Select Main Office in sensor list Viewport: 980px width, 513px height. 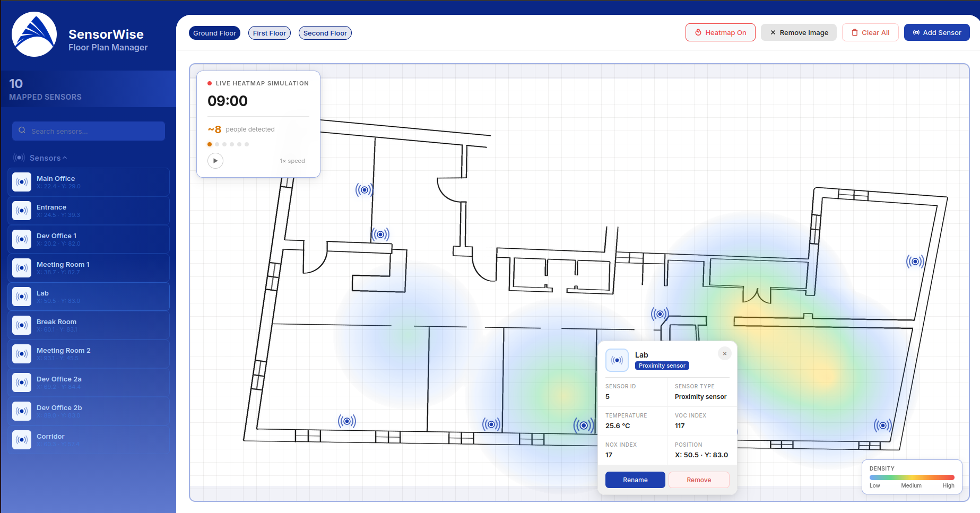pyautogui.click(x=89, y=182)
